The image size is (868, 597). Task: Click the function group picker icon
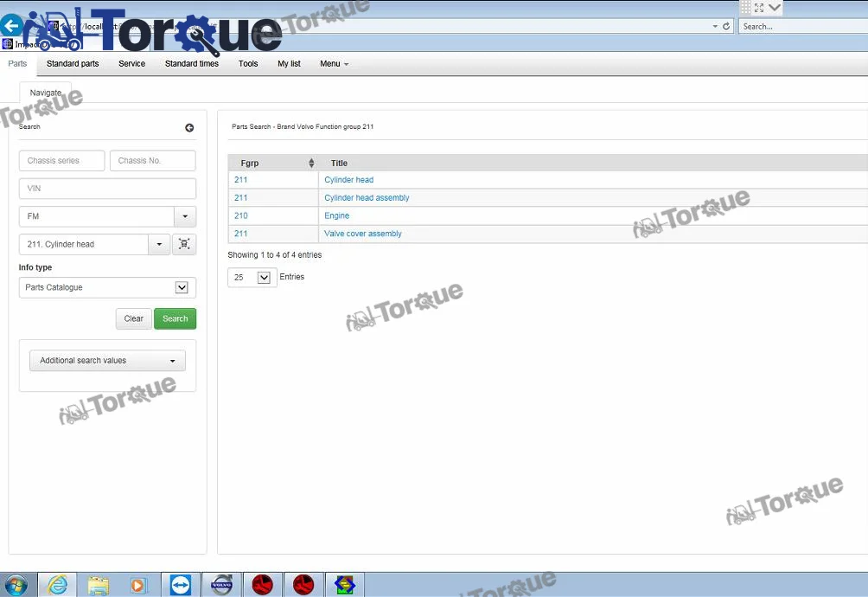(x=184, y=244)
